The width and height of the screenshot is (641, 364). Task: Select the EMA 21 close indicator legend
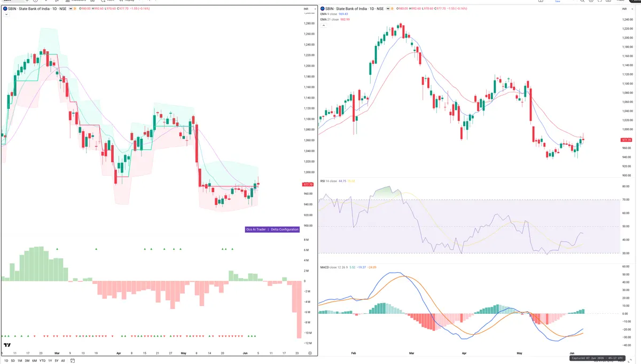(334, 19)
